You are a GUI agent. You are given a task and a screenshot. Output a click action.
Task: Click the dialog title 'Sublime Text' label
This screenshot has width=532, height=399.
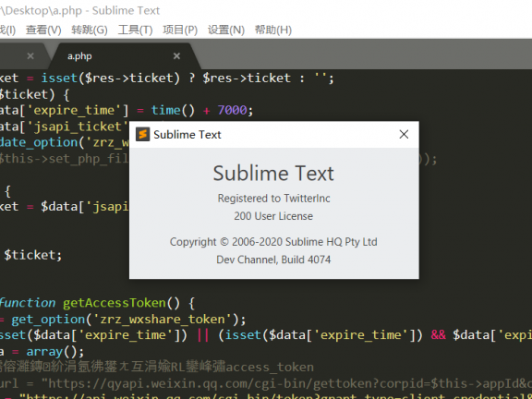coord(187,135)
